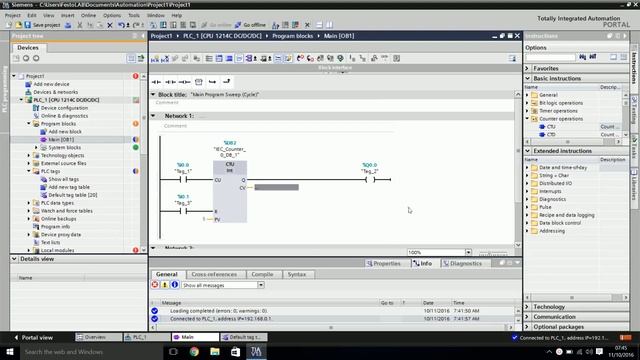Expand the Favorites instructions pane
Image resolution: width=640 pixels, height=360 pixels.
coord(527,68)
